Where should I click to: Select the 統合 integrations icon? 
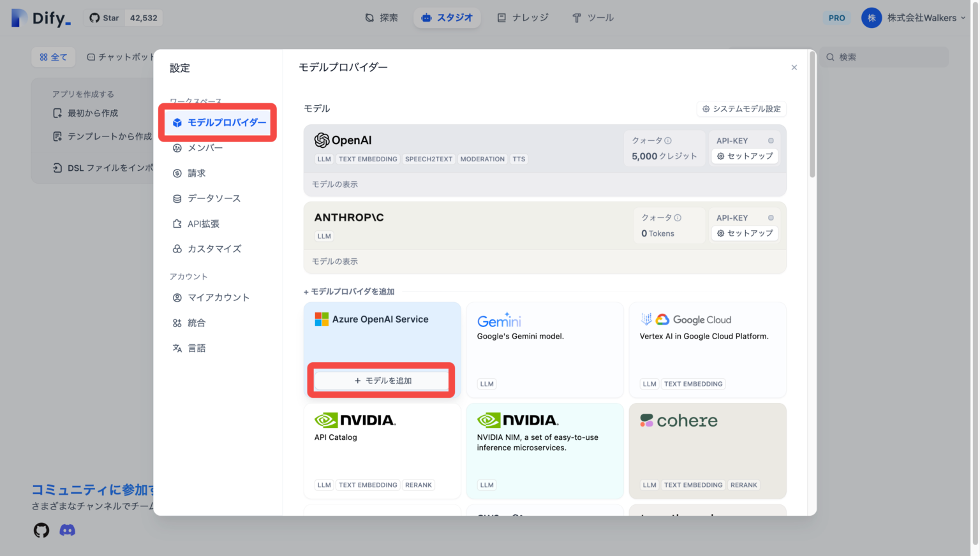(x=177, y=323)
